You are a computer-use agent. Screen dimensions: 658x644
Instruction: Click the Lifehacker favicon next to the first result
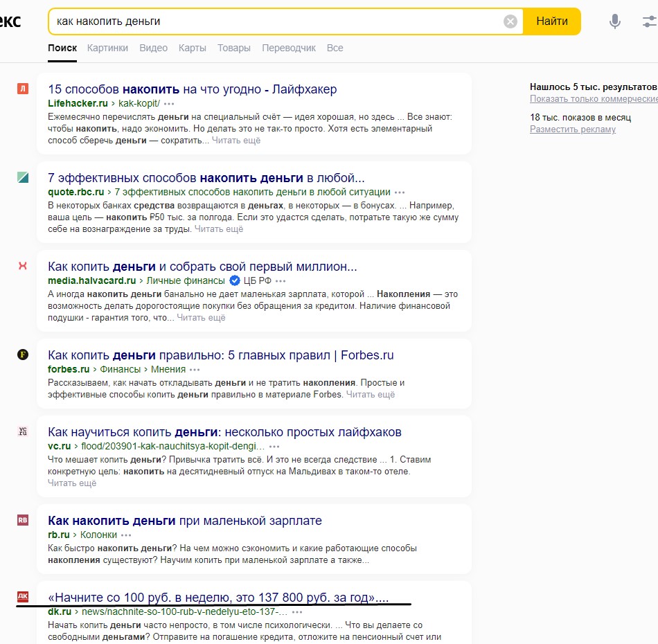[x=23, y=89]
